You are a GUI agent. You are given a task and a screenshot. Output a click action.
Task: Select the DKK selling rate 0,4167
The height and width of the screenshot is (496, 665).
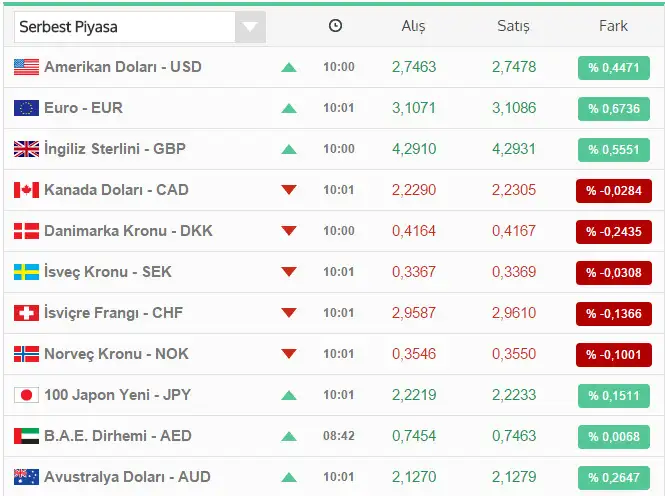coord(514,231)
